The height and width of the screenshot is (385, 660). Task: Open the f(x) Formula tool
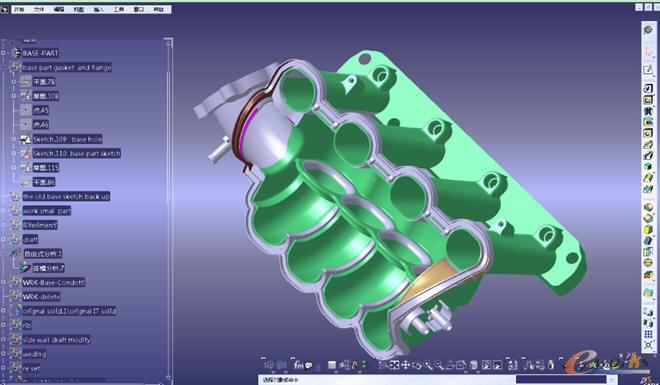299,365
